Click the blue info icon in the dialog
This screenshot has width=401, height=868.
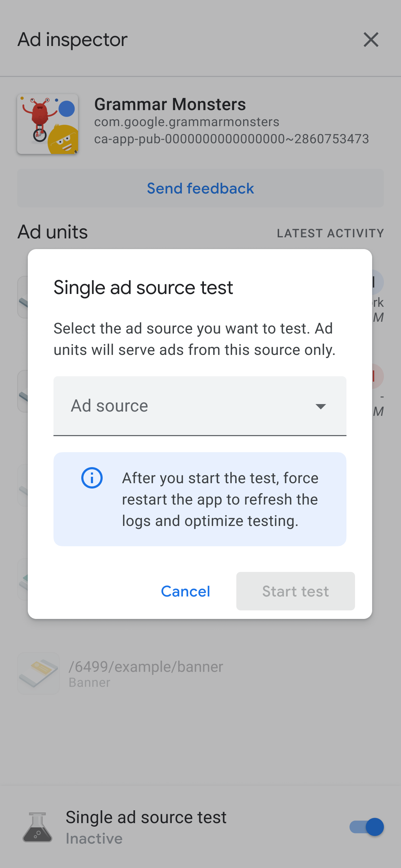92,478
